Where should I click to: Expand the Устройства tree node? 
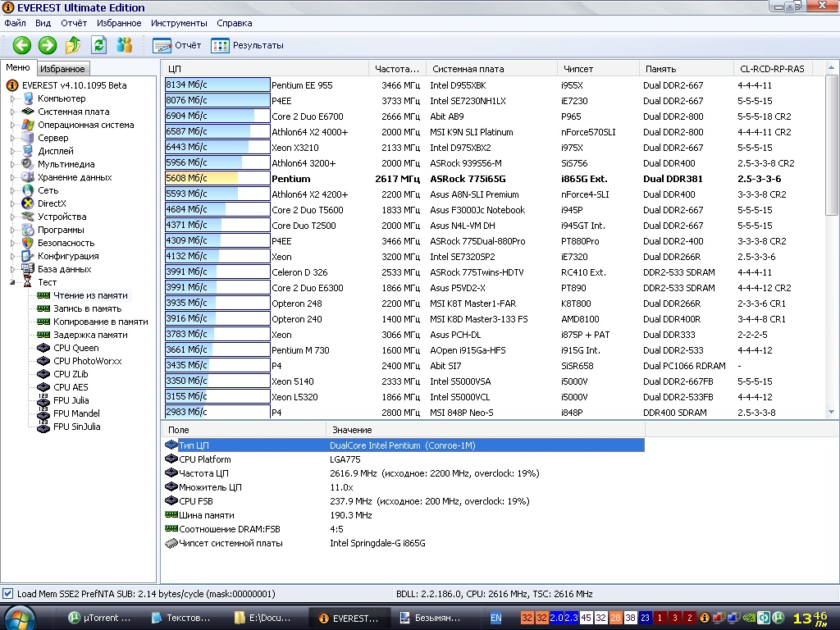[12, 217]
